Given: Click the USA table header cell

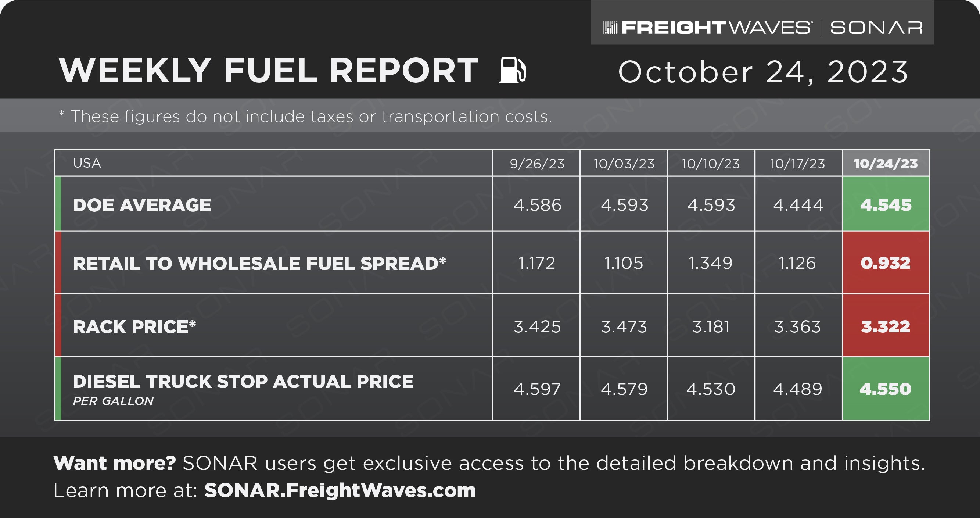Looking at the screenshot, I should (273, 163).
